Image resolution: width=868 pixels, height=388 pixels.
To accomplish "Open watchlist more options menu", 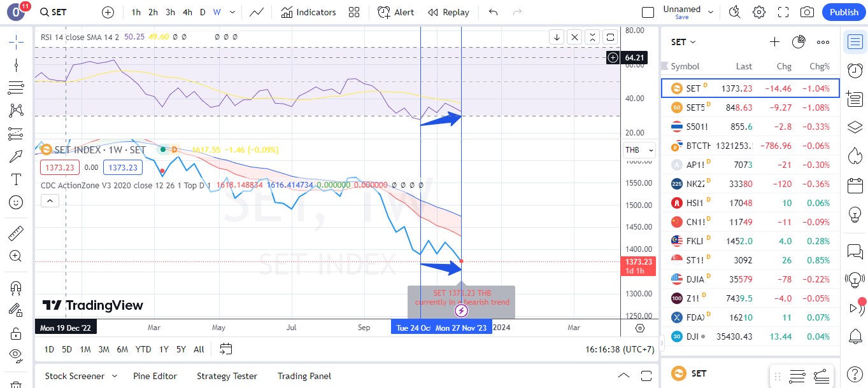I will pyautogui.click(x=823, y=42).
